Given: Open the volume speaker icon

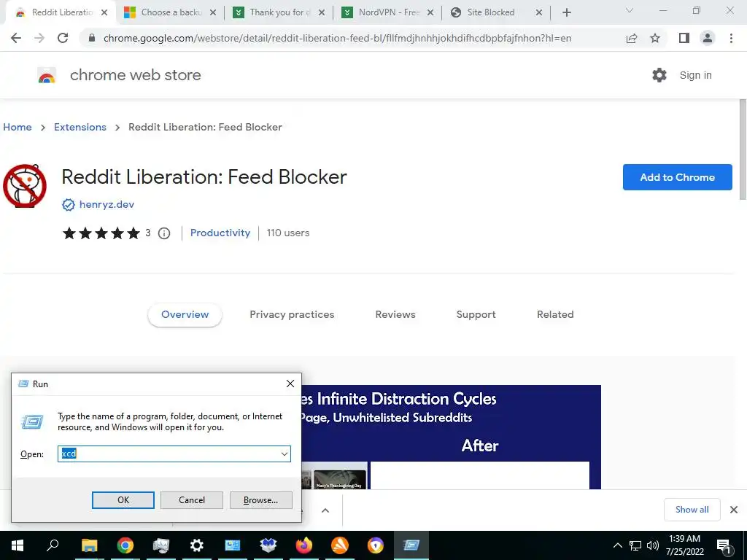Looking at the screenshot, I should click(x=653, y=545).
